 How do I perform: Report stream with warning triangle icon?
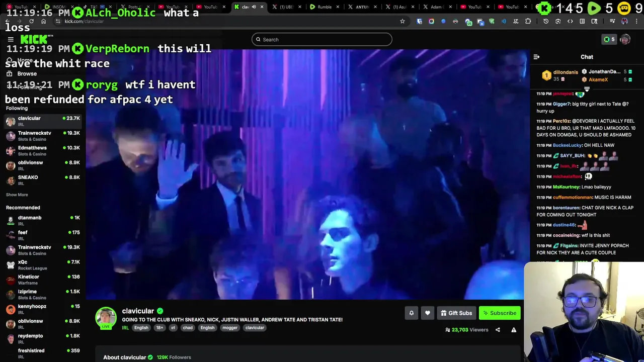(514, 330)
